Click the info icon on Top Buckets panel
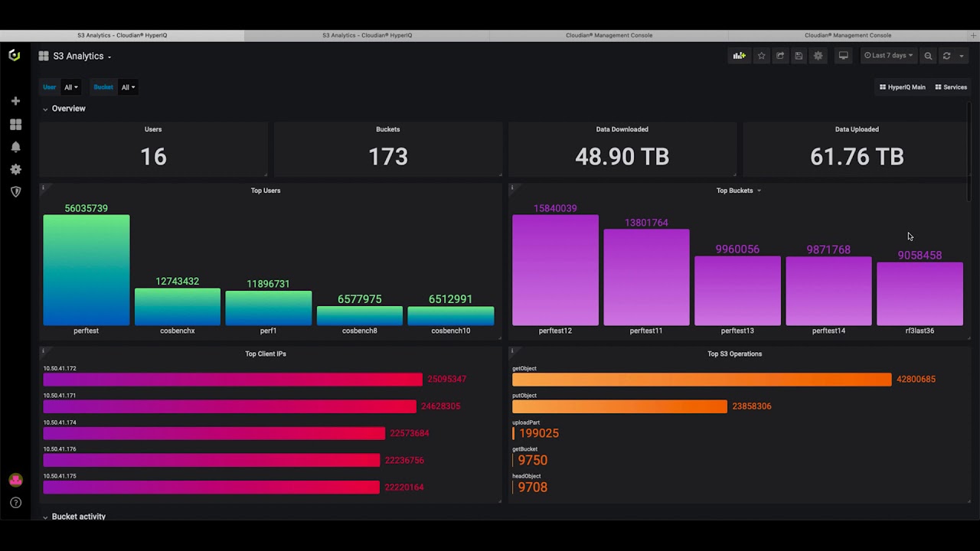The image size is (980, 551). tap(511, 187)
